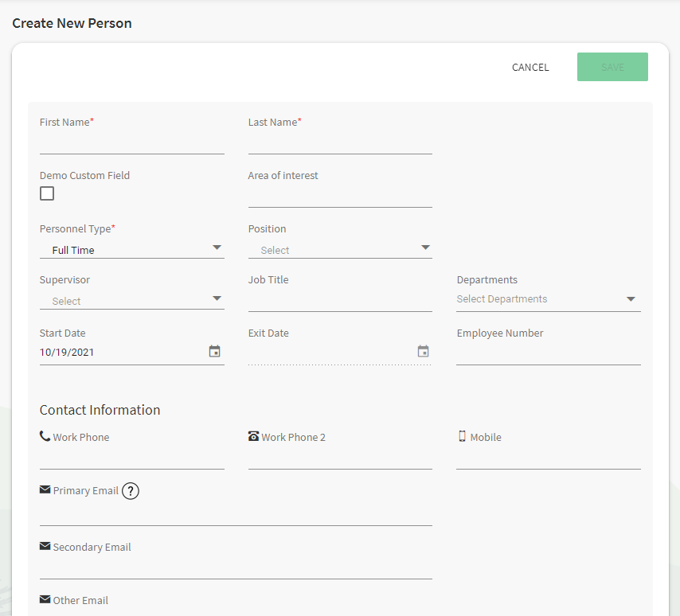The image size is (680, 616).
Task: Click the Employee Number input field
Action: pyautogui.click(x=549, y=355)
